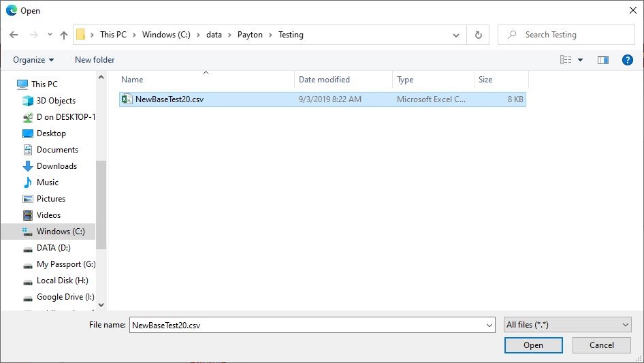Open Google Drive (I:) drive
The width and height of the screenshot is (644, 363).
click(65, 297)
